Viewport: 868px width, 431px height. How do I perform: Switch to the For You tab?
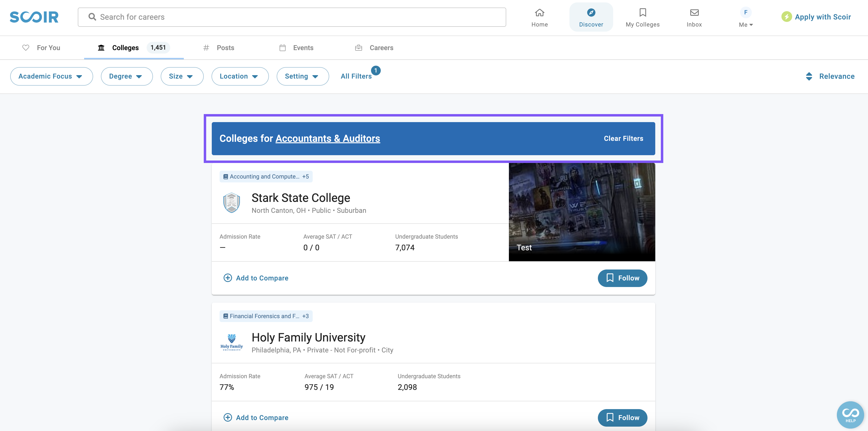[41, 47]
